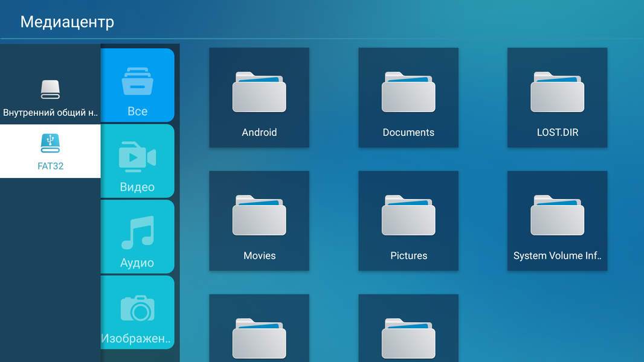Click the Все label text

click(137, 112)
